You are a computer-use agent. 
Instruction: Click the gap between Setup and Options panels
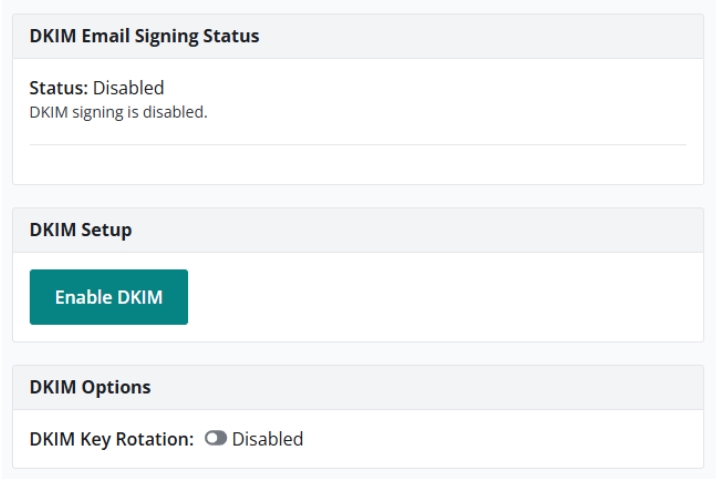click(358, 353)
